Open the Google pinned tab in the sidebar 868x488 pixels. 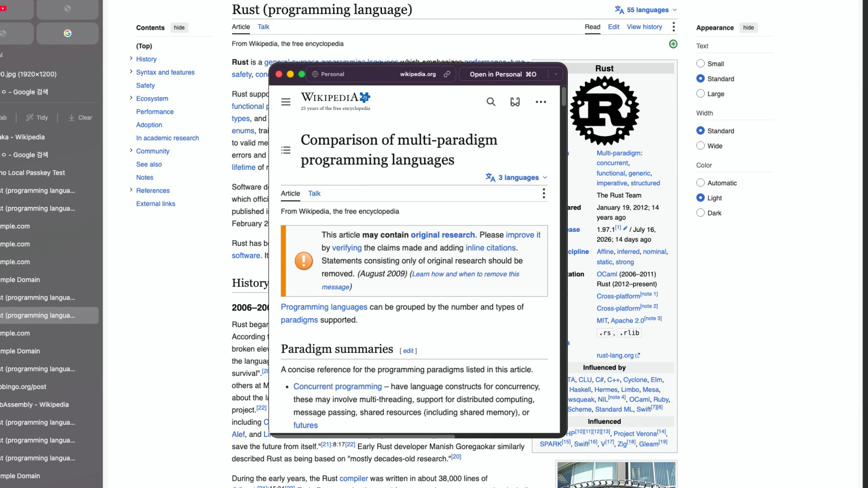point(67,33)
